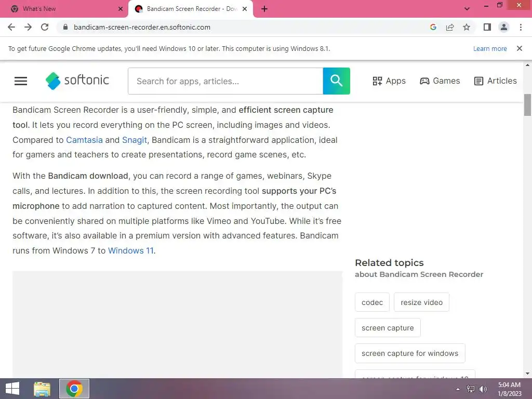Select the resize video topic tag
The image size is (532, 399).
tap(421, 302)
